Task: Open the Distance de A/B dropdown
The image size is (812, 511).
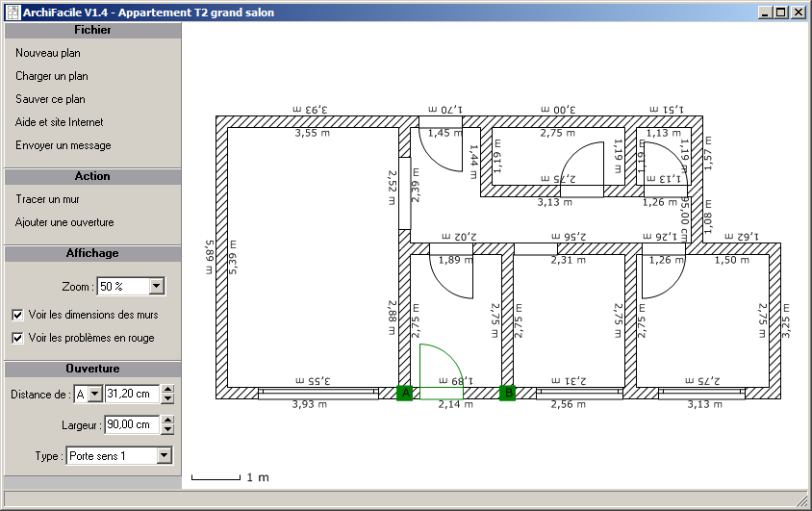Action: 94,394
